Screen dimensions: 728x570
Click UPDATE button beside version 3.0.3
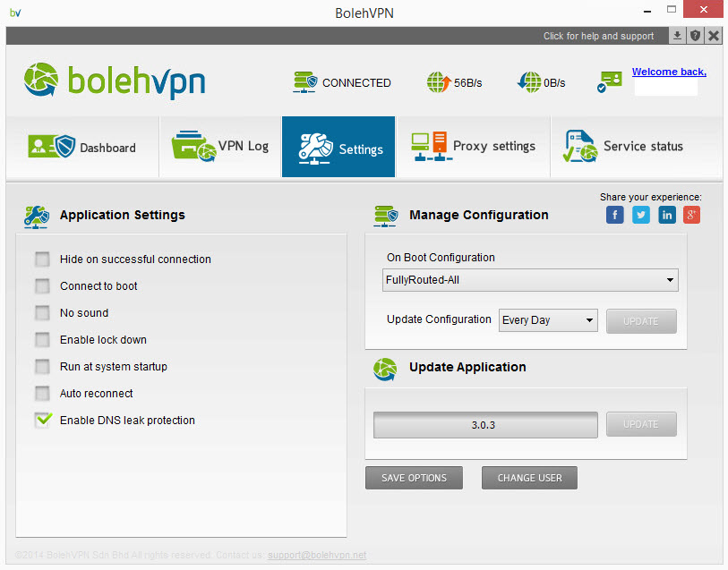click(641, 424)
